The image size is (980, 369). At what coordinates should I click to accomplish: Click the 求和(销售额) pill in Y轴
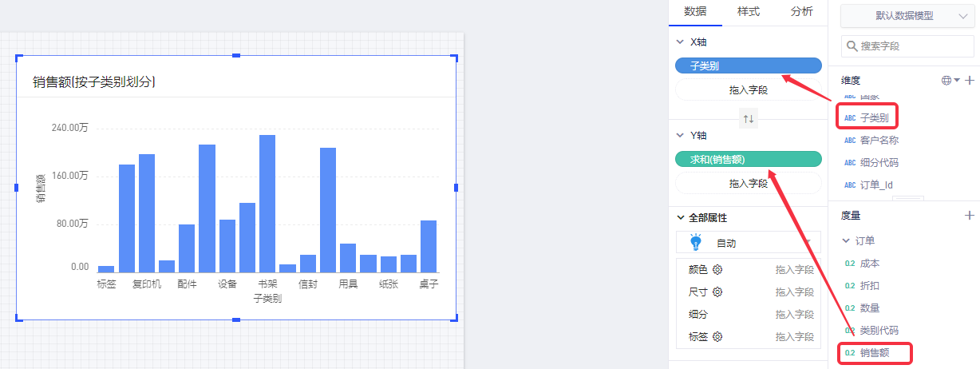(x=748, y=160)
